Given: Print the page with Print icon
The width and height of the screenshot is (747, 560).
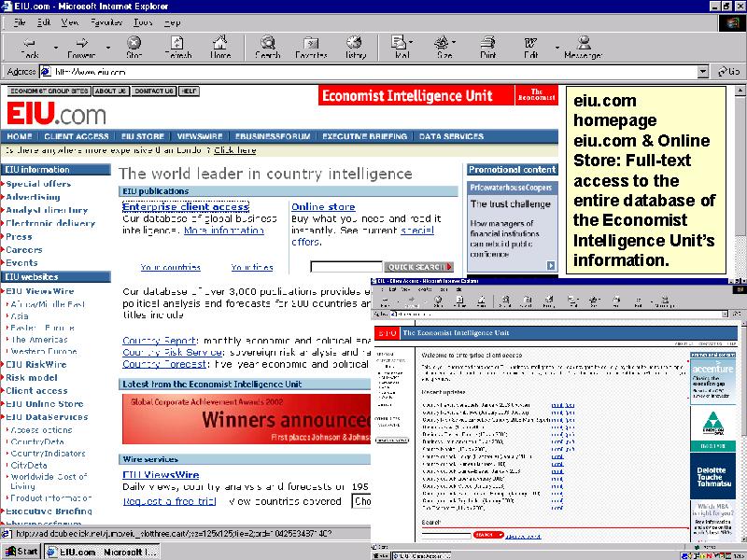Looking at the screenshot, I should tap(487, 48).
